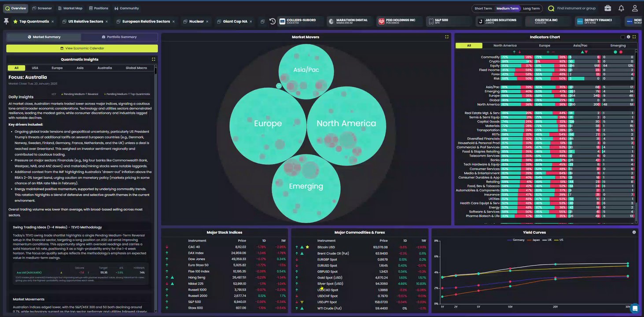Click the pin icon beside Top Quantmatix
Image resolution: width=644 pixels, height=317 pixels.
click(x=6, y=21)
